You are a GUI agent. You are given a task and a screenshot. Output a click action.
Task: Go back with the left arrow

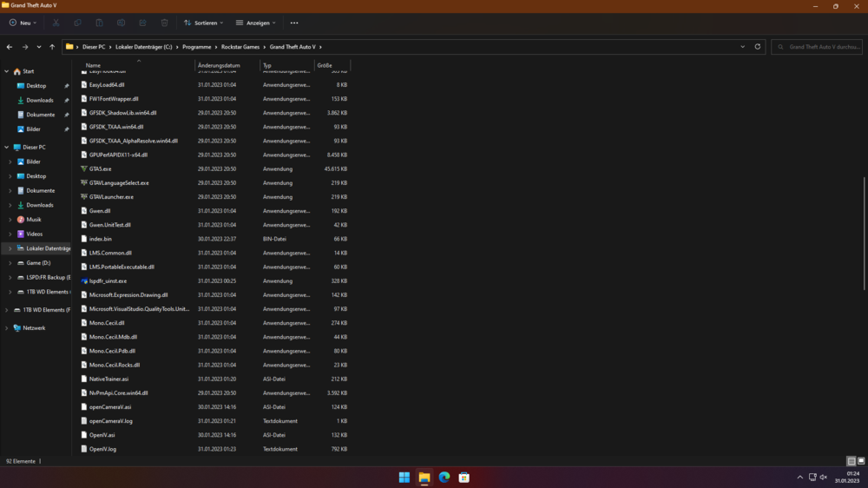coord(10,47)
